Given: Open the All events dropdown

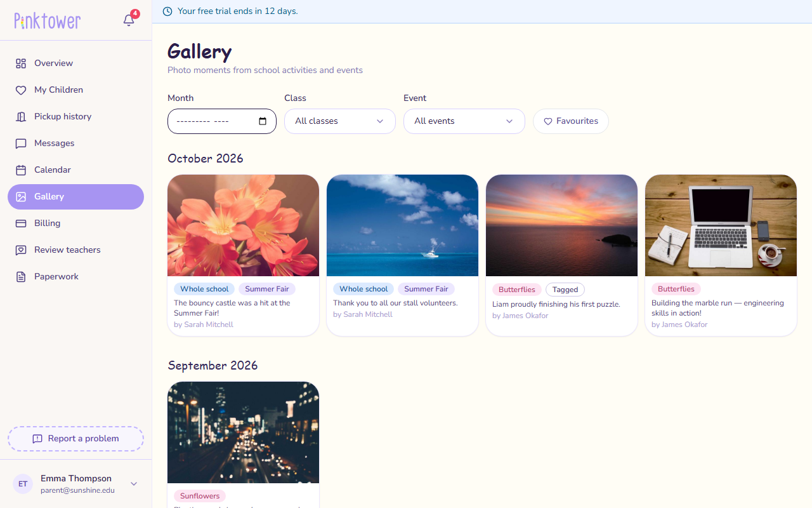Looking at the screenshot, I should pos(464,121).
